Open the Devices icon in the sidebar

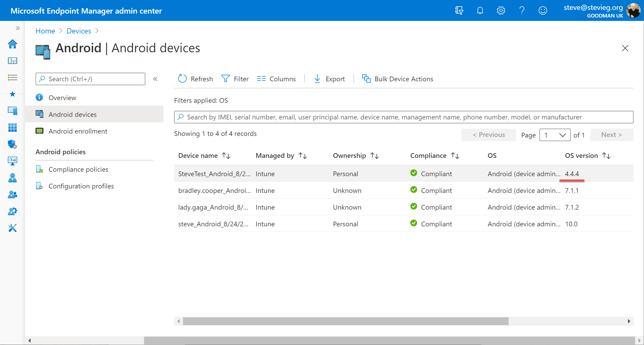click(12, 111)
